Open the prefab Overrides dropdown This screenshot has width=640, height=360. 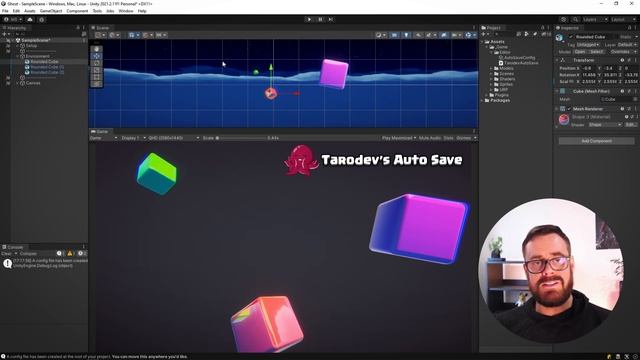[x=622, y=52]
